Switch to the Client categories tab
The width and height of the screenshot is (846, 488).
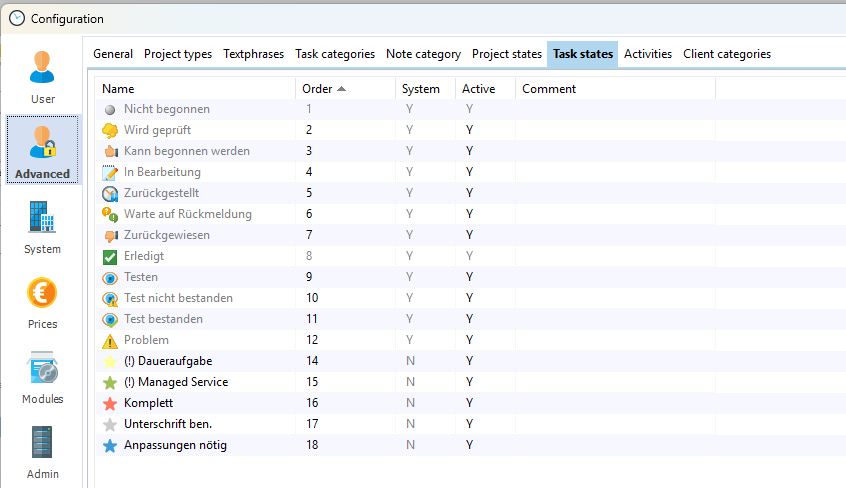[727, 54]
